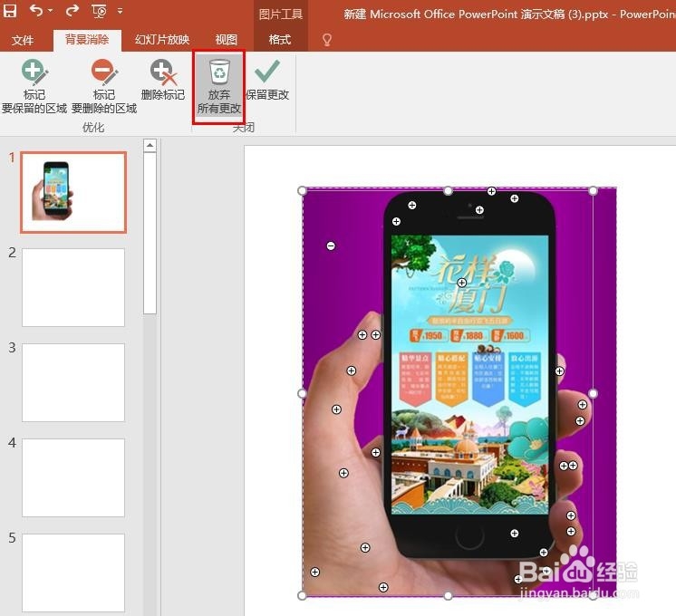Click the Redo arrow icon
676x616 pixels.
72,10
